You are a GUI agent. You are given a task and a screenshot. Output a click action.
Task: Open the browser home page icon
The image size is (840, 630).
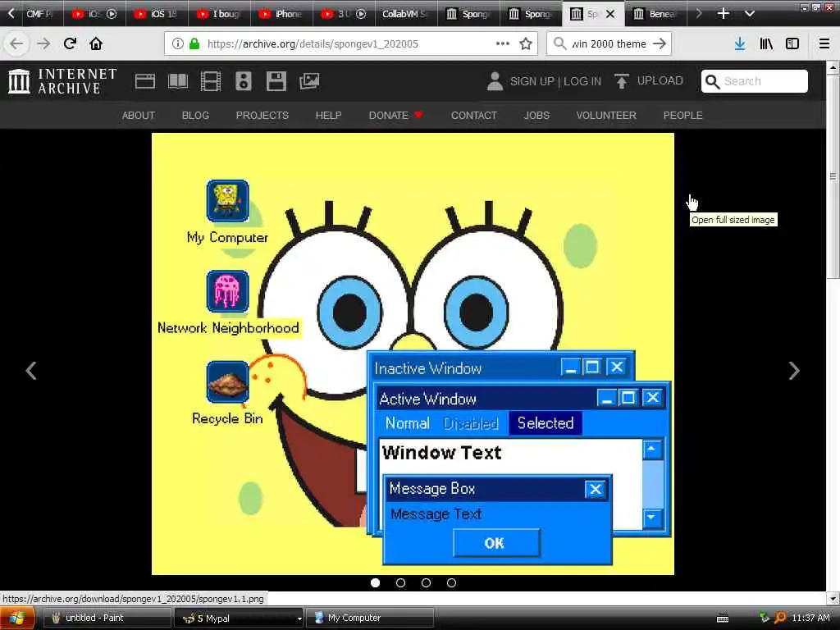(96, 43)
